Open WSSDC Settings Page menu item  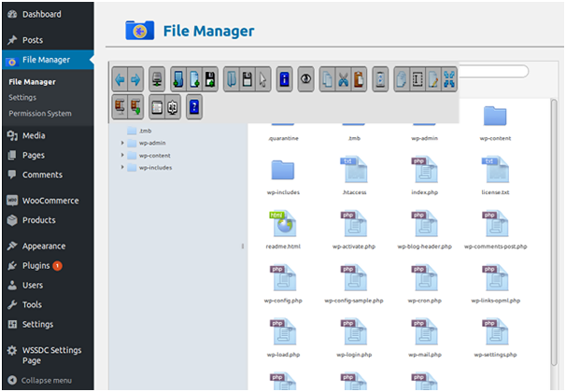[x=51, y=356]
